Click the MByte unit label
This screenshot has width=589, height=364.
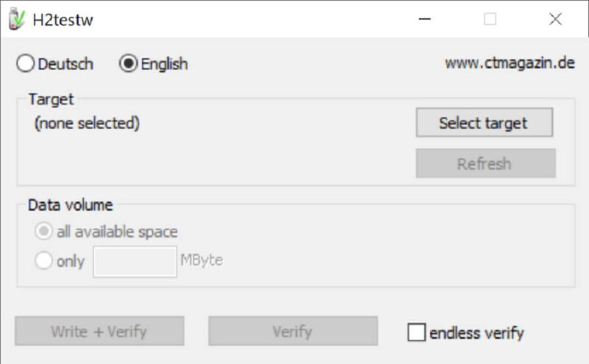pyautogui.click(x=202, y=260)
